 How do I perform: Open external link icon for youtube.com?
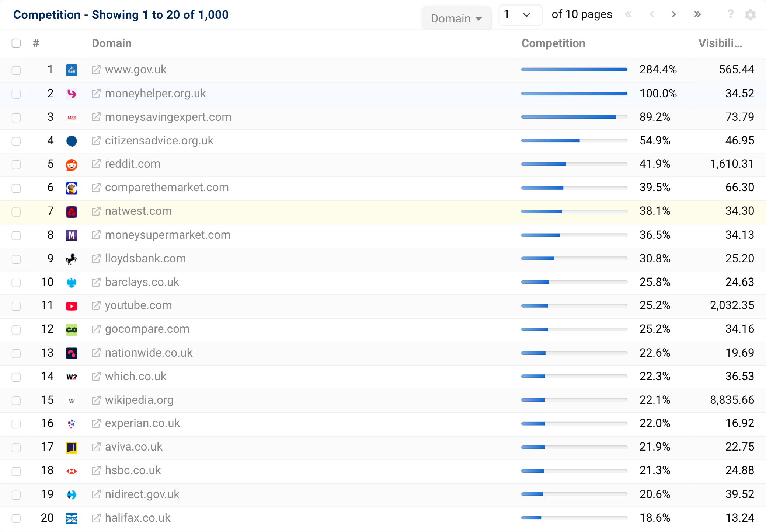click(96, 305)
